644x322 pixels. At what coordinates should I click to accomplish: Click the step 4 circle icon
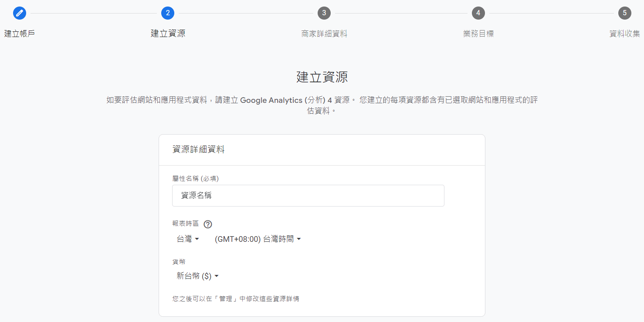[478, 13]
